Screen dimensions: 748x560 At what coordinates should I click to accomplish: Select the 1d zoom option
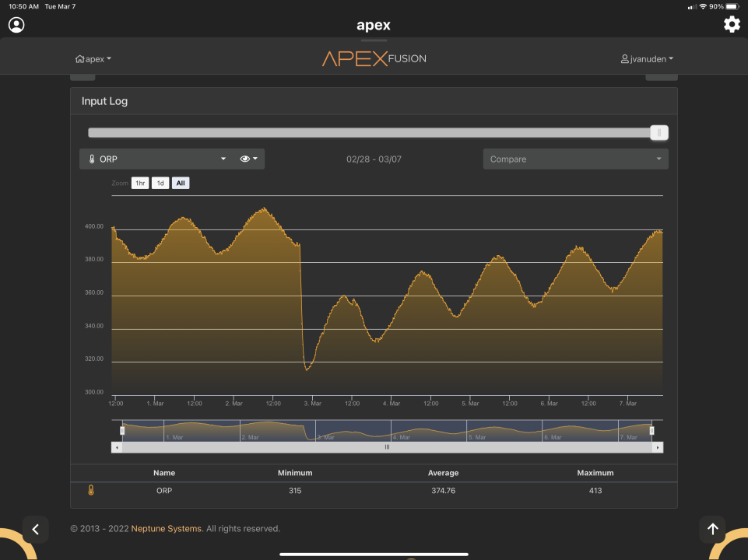(160, 184)
